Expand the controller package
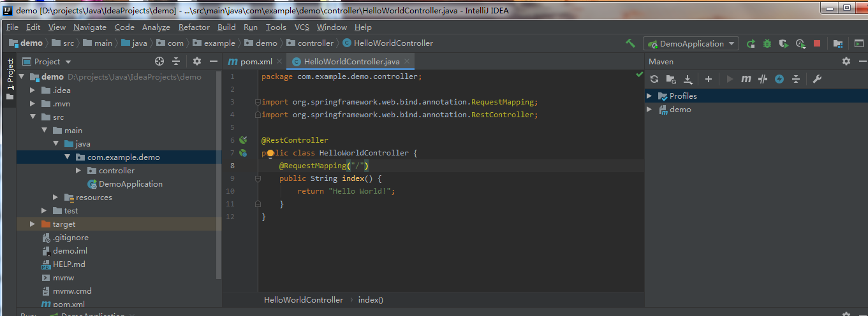The height and width of the screenshot is (316, 868). [78, 170]
